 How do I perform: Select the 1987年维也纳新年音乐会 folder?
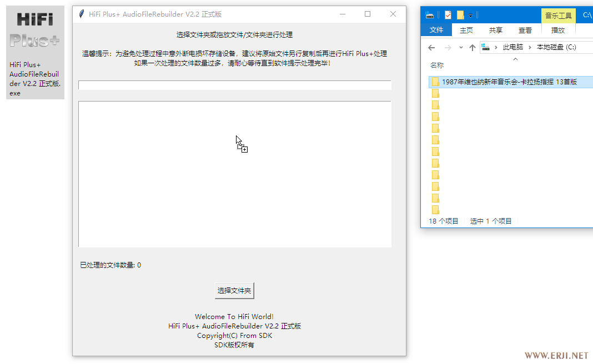[509, 82]
